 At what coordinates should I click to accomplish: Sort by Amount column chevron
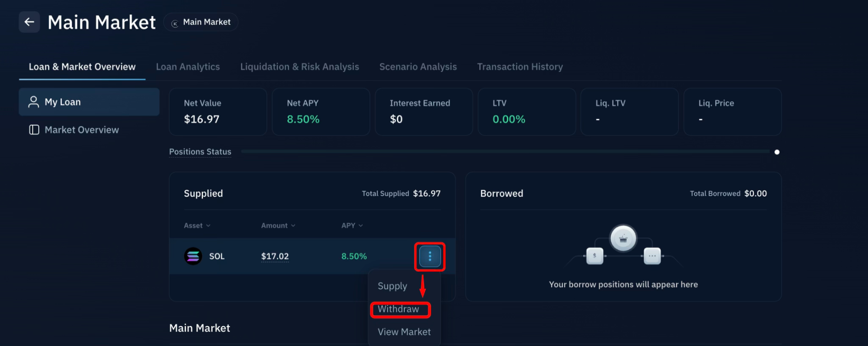(293, 225)
